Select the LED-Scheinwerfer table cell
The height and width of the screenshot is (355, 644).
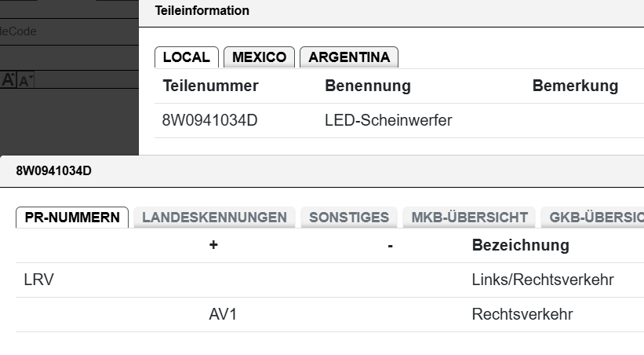pos(388,121)
